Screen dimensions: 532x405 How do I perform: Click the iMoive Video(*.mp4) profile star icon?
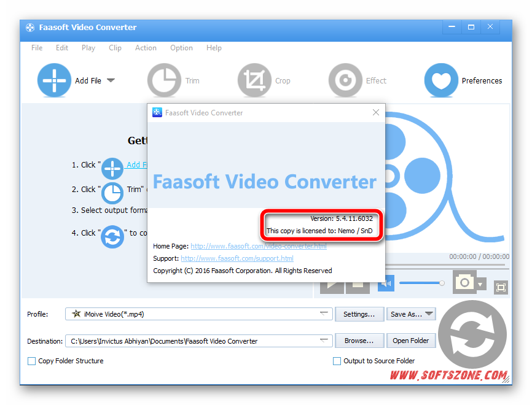(x=76, y=314)
